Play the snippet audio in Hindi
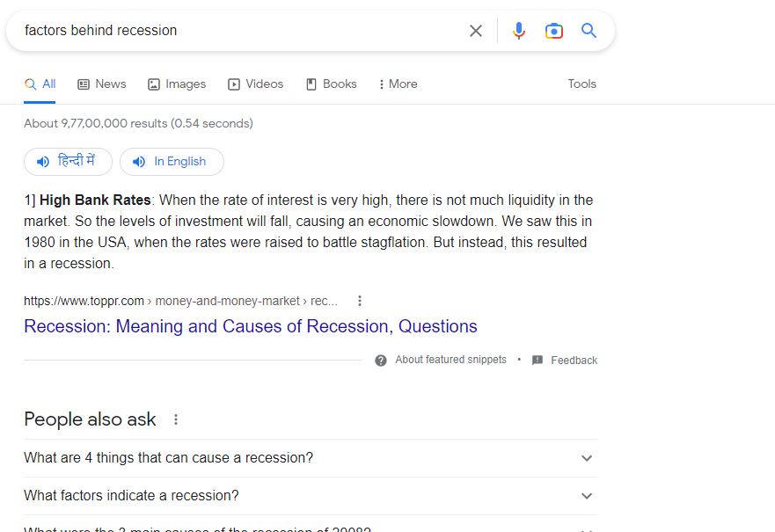 tap(69, 162)
